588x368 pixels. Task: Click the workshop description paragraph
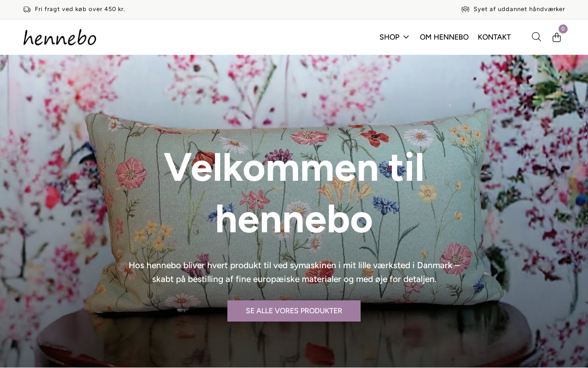[294, 272]
